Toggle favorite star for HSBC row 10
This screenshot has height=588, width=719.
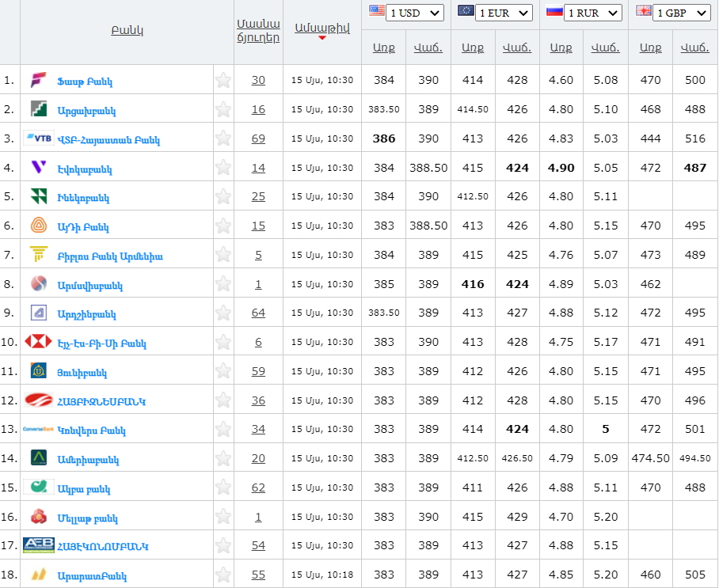(x=223, y=342)
